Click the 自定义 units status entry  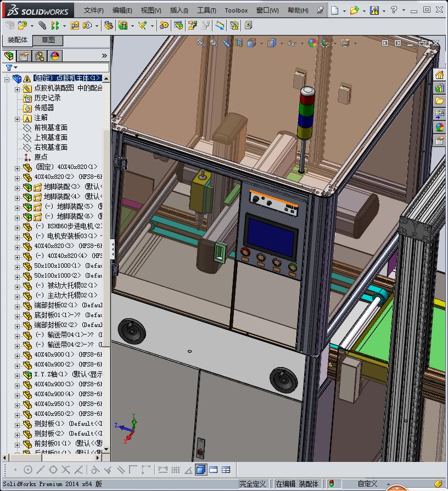pyautogui.click(x=367, y=484)
